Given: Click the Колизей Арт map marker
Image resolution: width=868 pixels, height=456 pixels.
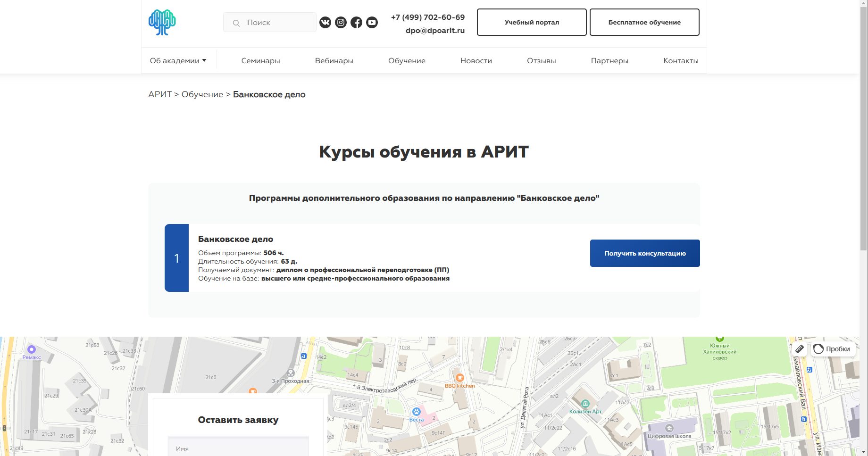Looking at the screenshot, I should click(x=585, y=404).
